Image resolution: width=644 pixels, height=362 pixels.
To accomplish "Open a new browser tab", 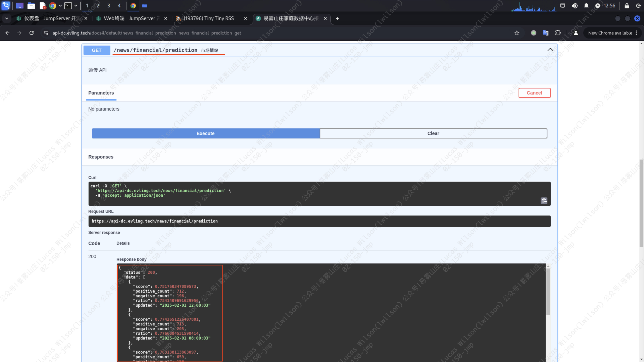I will [x=337, y=18].
